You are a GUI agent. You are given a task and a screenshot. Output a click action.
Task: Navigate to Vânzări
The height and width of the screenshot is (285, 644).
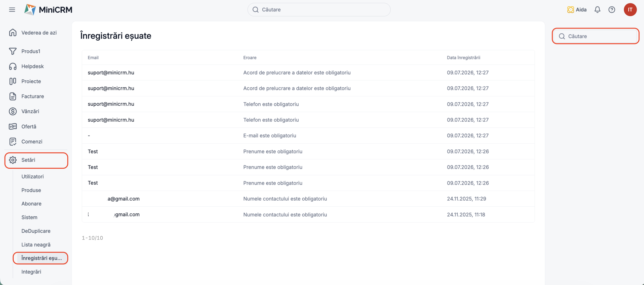(x=30, y=111)
